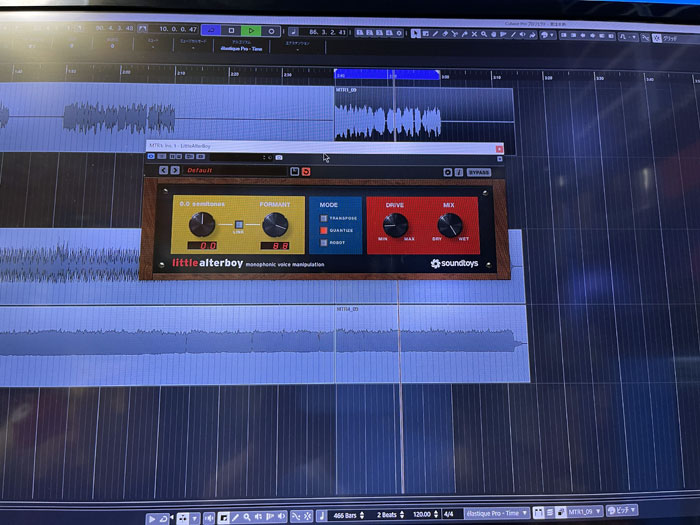Screen dimensions: 700x525
Task: Click the MIX knob
Action: point(450,225)
